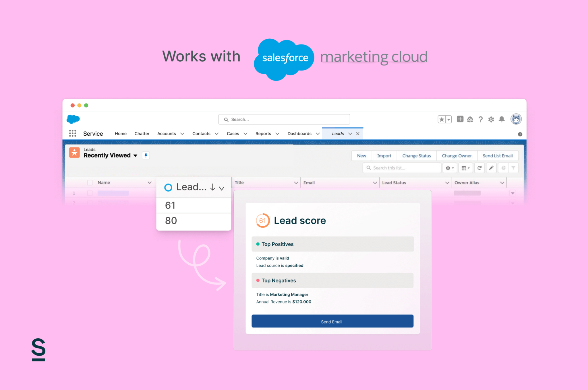Screen dimensions: 588x390
Task: Expand the Recently Viewed list view selector
Action: [x=135, y=155]
